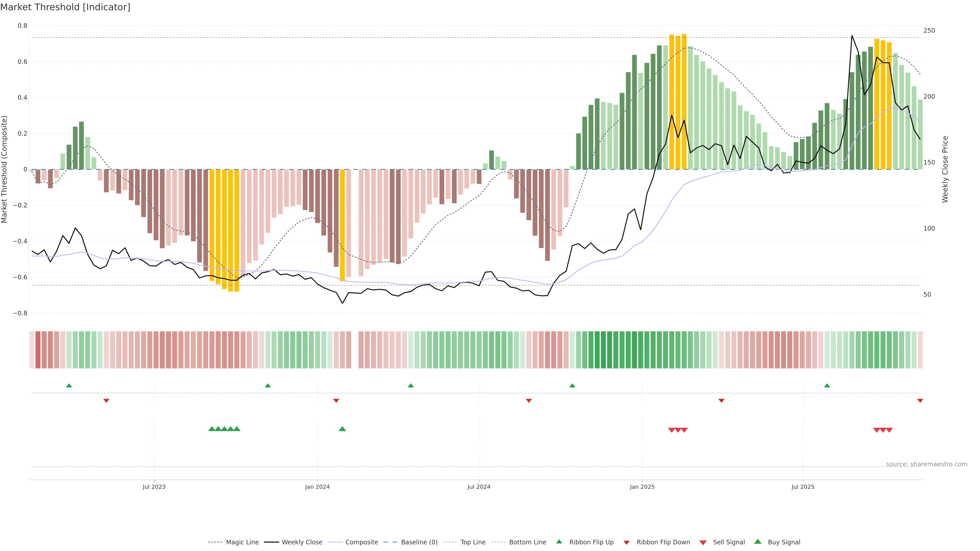Hide the Composite line via legend
This screenshot has height=551, width=980.
coord(361,542)
